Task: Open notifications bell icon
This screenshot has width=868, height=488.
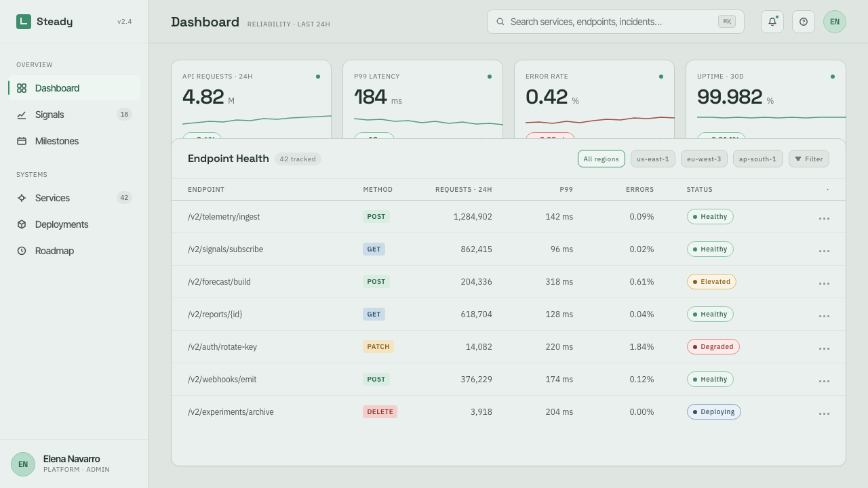Action: tap(772, 22)
